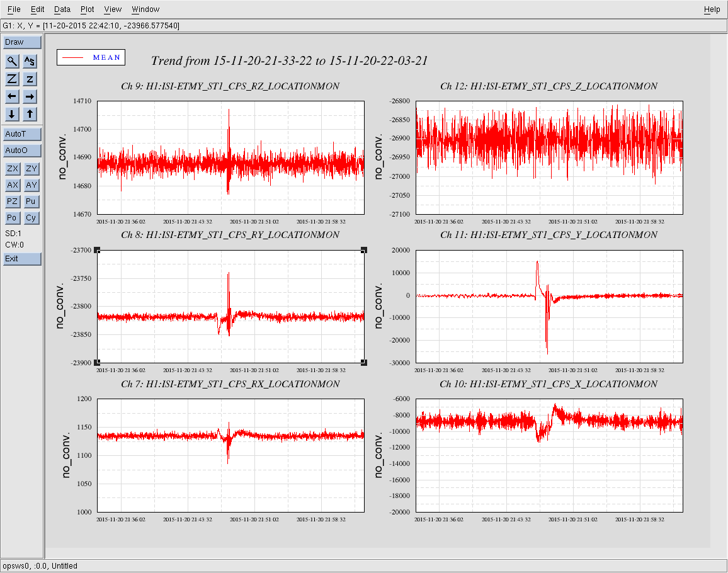Click the 14670 y-axis tick label

coord(82,214)
